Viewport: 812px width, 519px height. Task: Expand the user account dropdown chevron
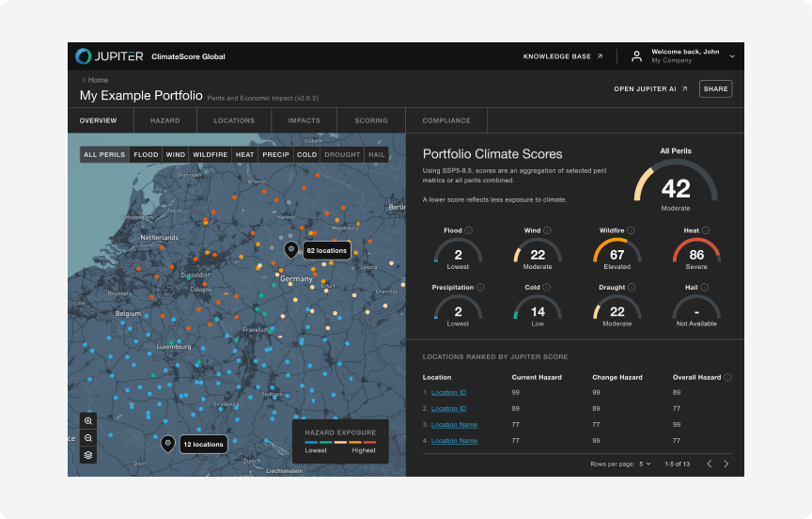point(732,55)
